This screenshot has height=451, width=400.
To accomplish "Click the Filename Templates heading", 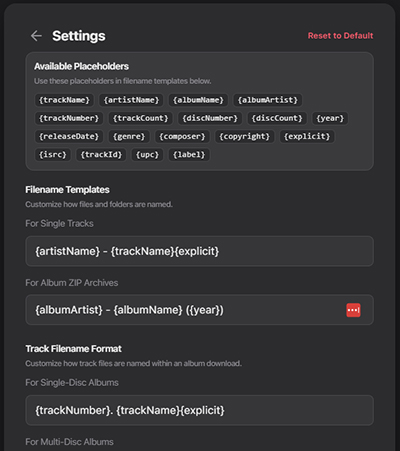I will point(67,190).
